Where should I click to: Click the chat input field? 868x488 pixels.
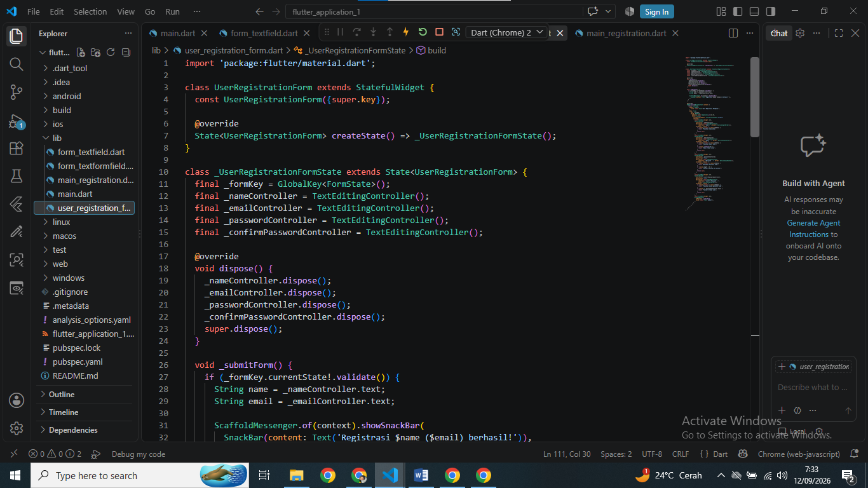click(x=813, y=387)
